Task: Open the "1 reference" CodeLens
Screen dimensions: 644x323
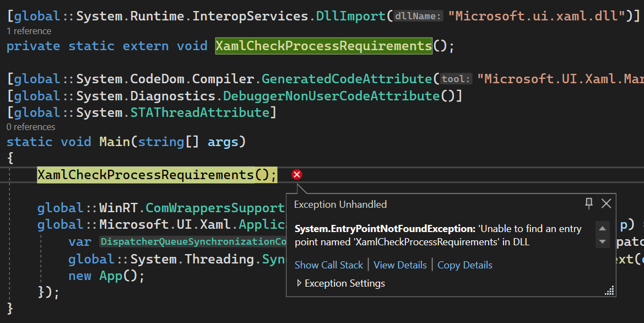Action: pos(29,31)
